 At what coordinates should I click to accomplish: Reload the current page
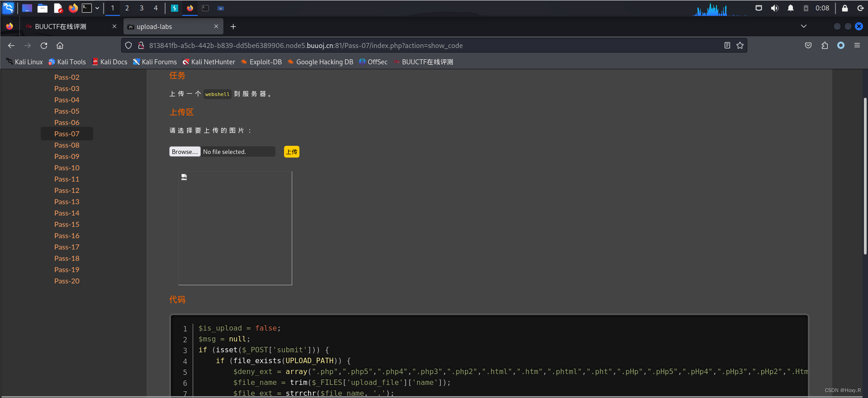pos(44,45)
